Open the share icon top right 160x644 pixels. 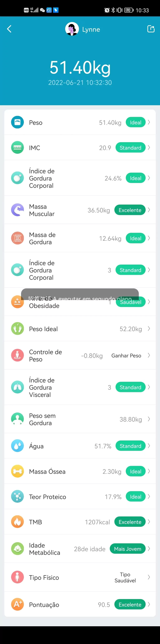tap(151, 29)
